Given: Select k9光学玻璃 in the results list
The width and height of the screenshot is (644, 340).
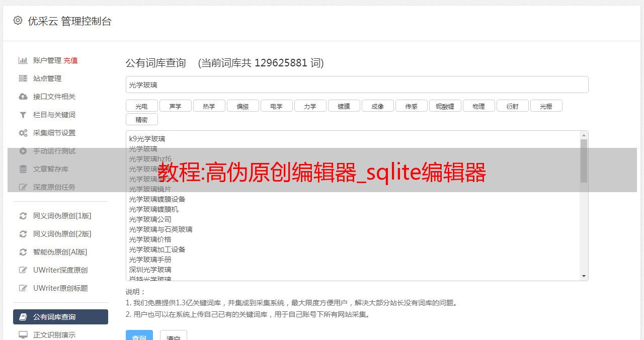Looking at the screenshot, I should 147,139.
